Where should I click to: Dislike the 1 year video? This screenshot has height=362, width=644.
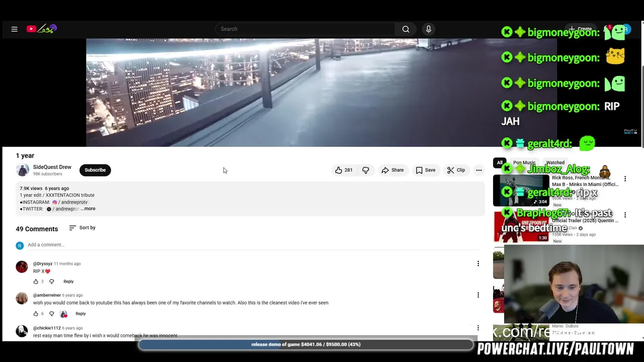coord(366,170)
